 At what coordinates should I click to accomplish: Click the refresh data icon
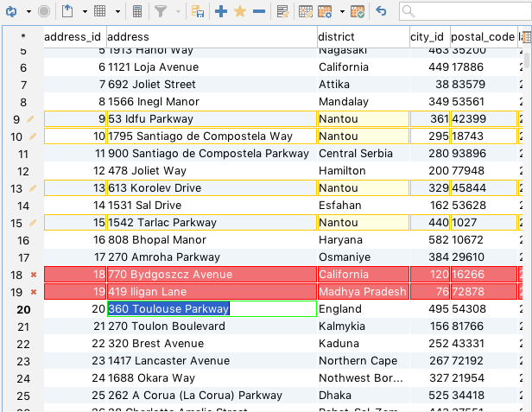click(10, 11)
